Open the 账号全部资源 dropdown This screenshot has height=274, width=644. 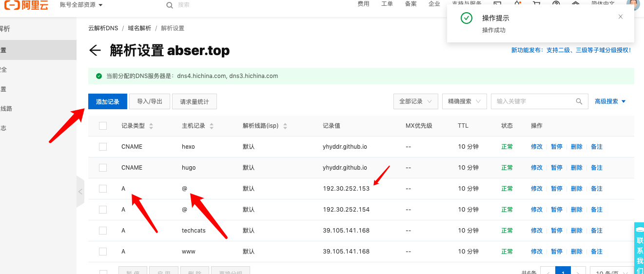coord(81,4)
